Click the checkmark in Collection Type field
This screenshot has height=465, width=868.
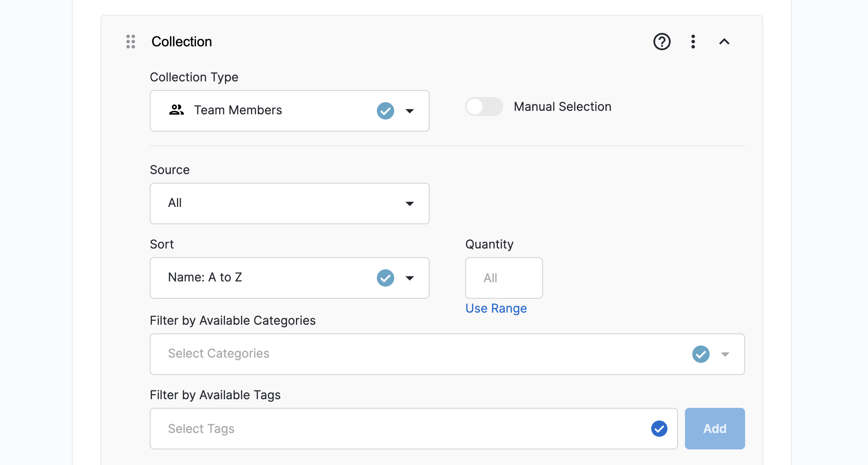point(385,111)
